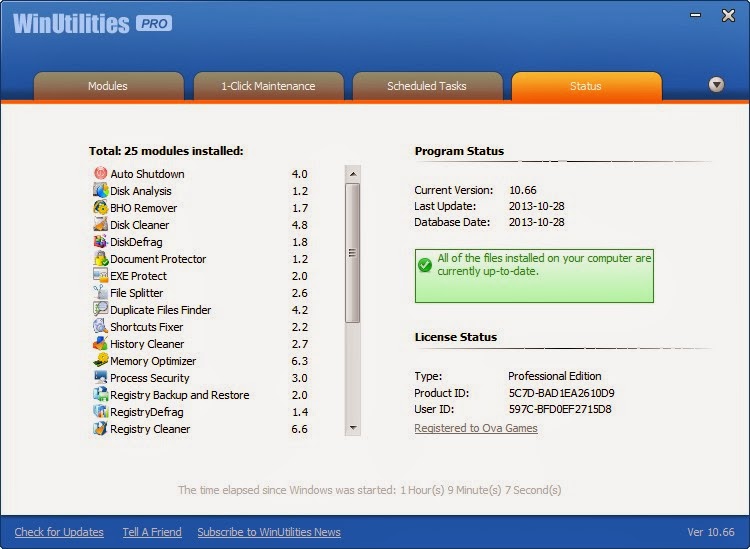Click the EXE Protect icon

(100, 275)
